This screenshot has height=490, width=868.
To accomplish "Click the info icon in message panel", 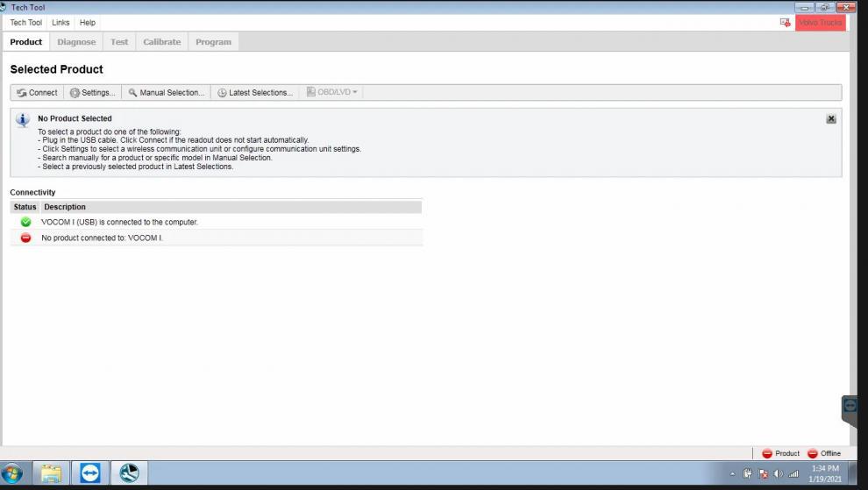I will pos(23,119).
